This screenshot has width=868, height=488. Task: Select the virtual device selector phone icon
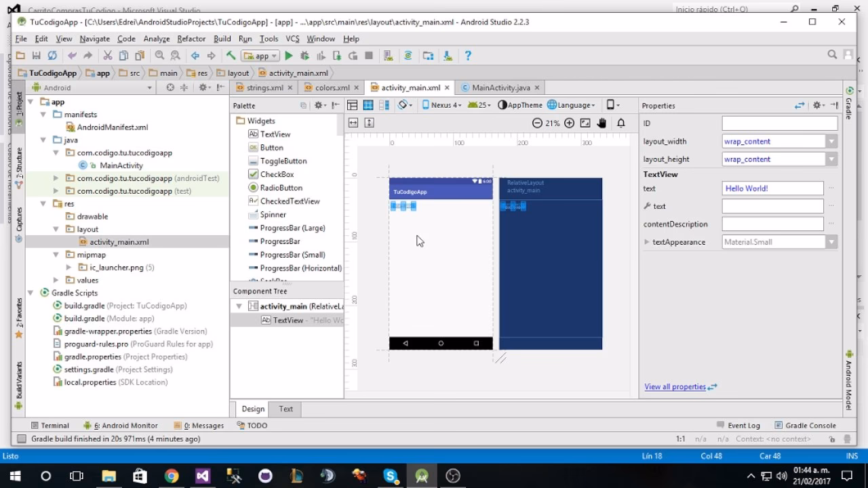[x=610, y=104]
